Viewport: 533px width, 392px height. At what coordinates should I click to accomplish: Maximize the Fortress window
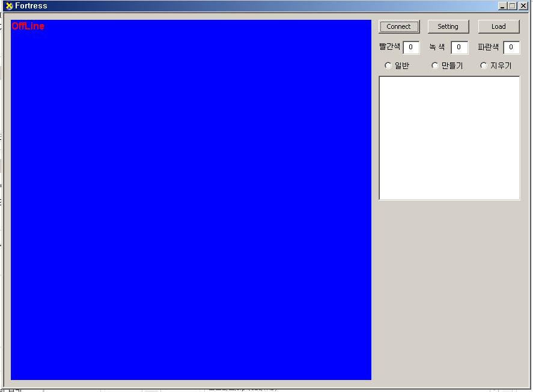coord(512,6)
